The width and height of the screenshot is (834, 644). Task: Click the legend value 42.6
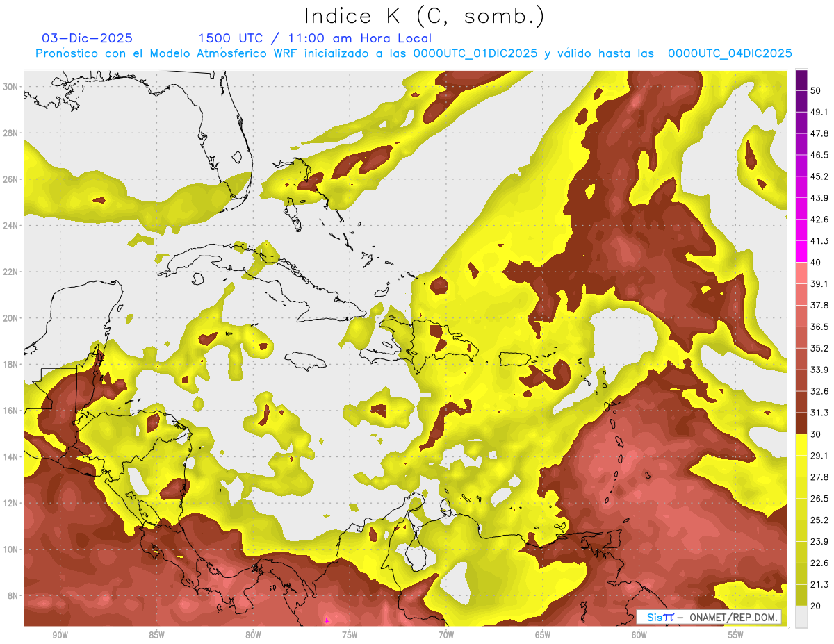tap(819, 220)
